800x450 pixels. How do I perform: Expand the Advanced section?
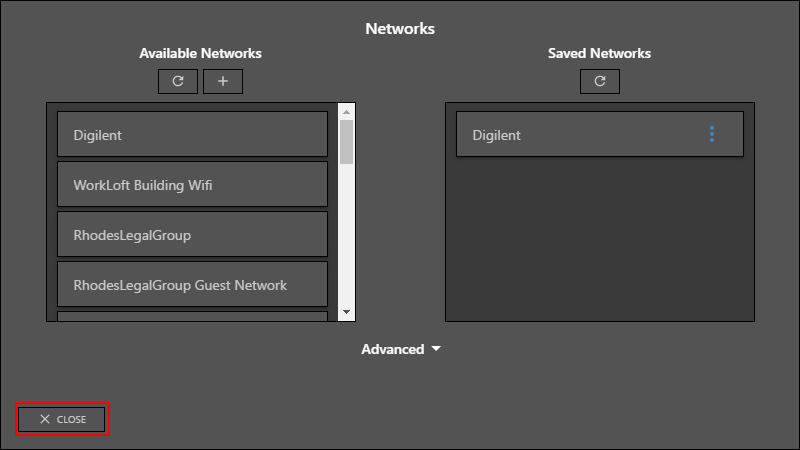click(x=401, y=349)
